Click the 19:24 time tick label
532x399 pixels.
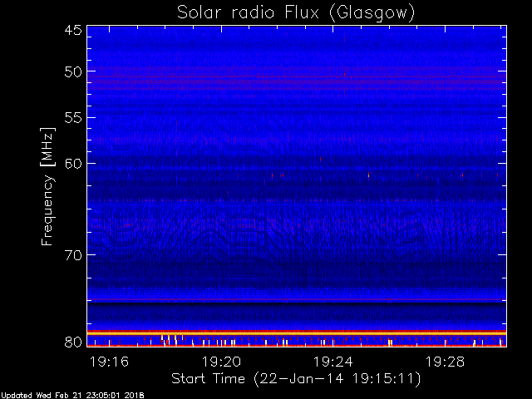click(333, 362)
